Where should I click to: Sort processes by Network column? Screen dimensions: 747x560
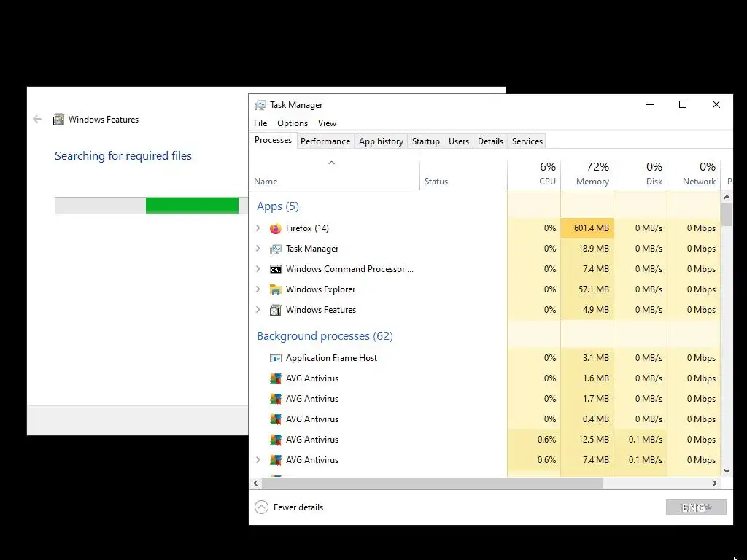coord(694,175)
